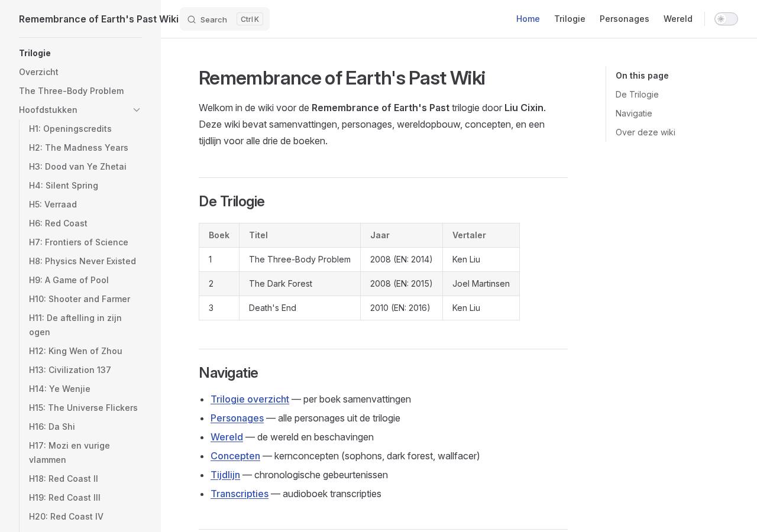The height and width of the screenshot is (532, 757).
Task: Open The Three-Body Problem in sidebar
Action: (71, 91)
